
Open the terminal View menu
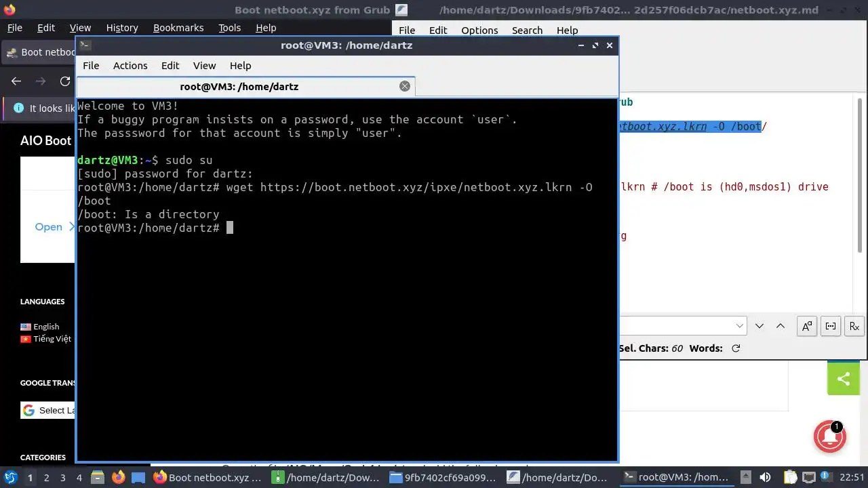(204, 66)
